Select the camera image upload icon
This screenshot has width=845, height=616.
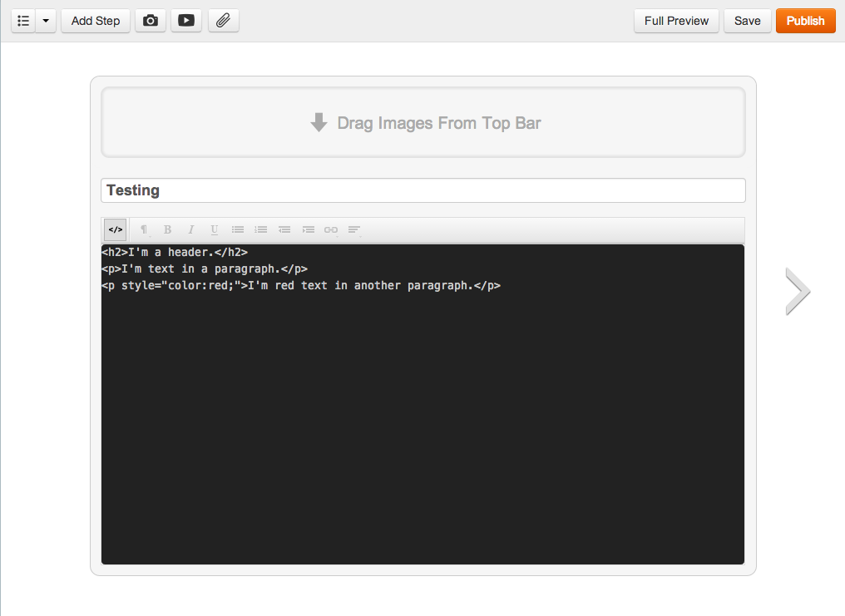[x=151, y=21]
